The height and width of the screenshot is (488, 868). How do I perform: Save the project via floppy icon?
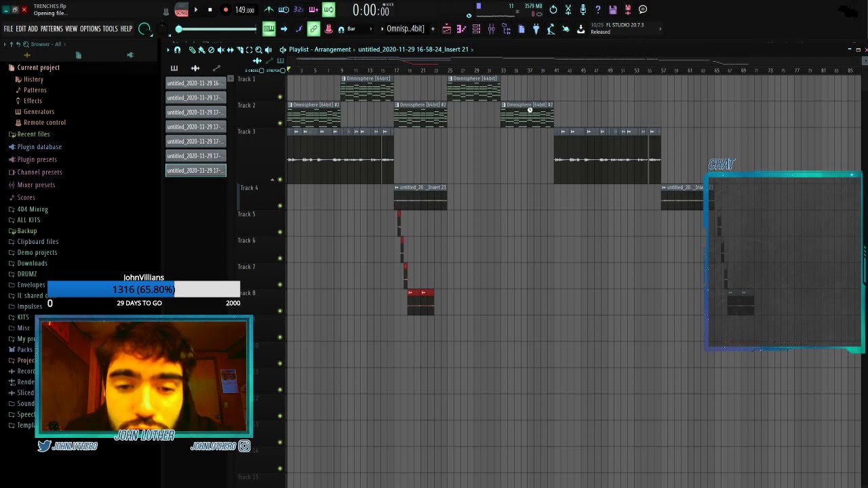tap(612, 9)
